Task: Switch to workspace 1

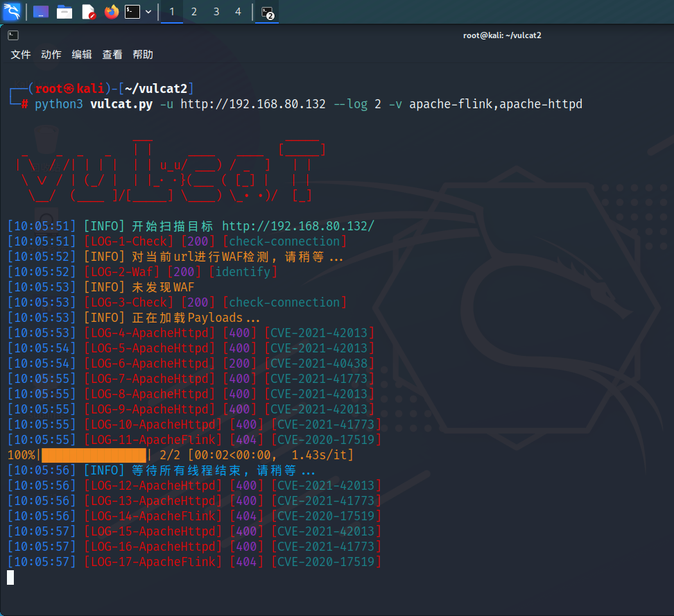Action: point(172,12)
